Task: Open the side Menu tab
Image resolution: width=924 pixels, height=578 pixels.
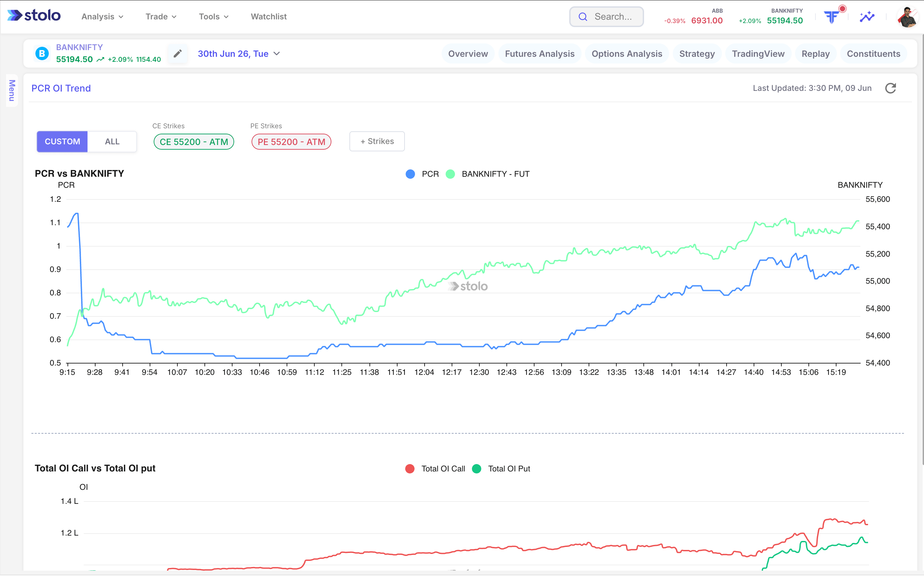Action: (x=12, y=91)
